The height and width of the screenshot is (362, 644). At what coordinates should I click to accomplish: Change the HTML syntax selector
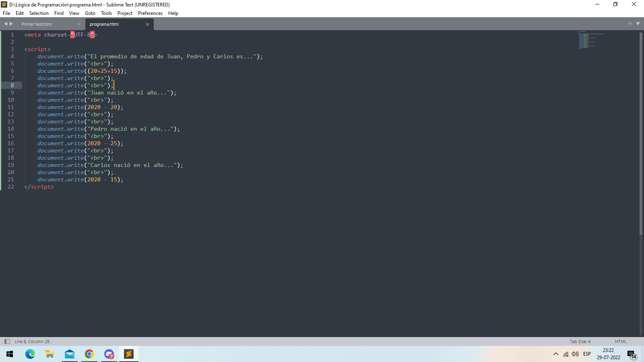point(621,341)
